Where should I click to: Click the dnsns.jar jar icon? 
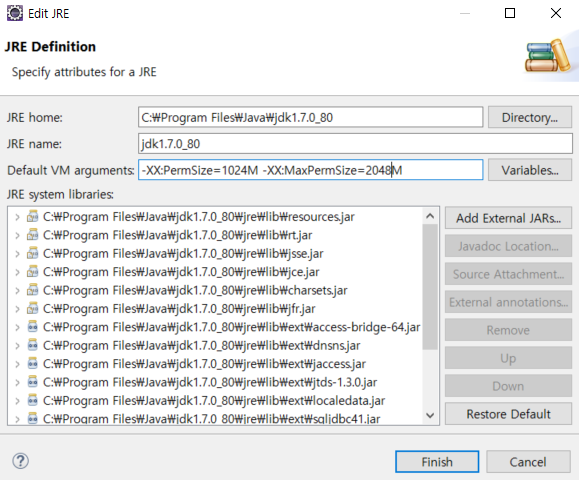pos(32,345)
